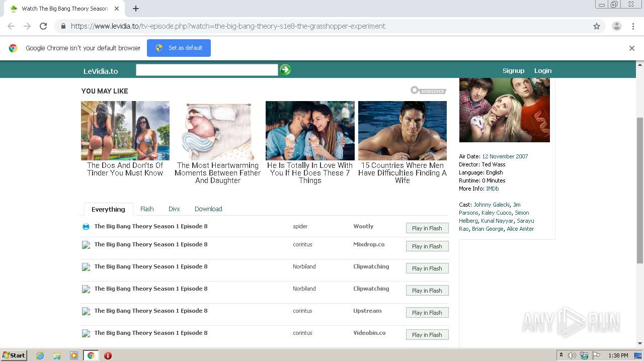
Task: Open the system tray volume icon
Action: click(572, 355)
